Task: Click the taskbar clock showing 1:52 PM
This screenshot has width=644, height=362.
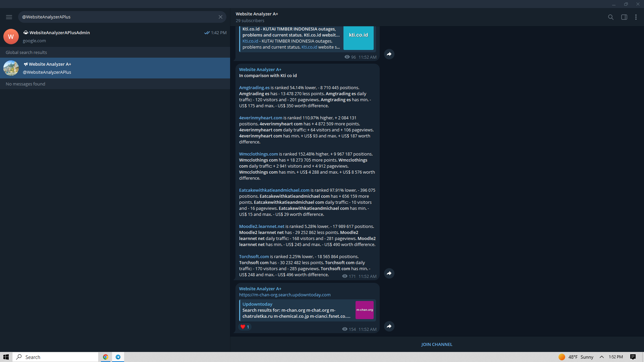Action: pyautogui.click(x=616, y=357)
